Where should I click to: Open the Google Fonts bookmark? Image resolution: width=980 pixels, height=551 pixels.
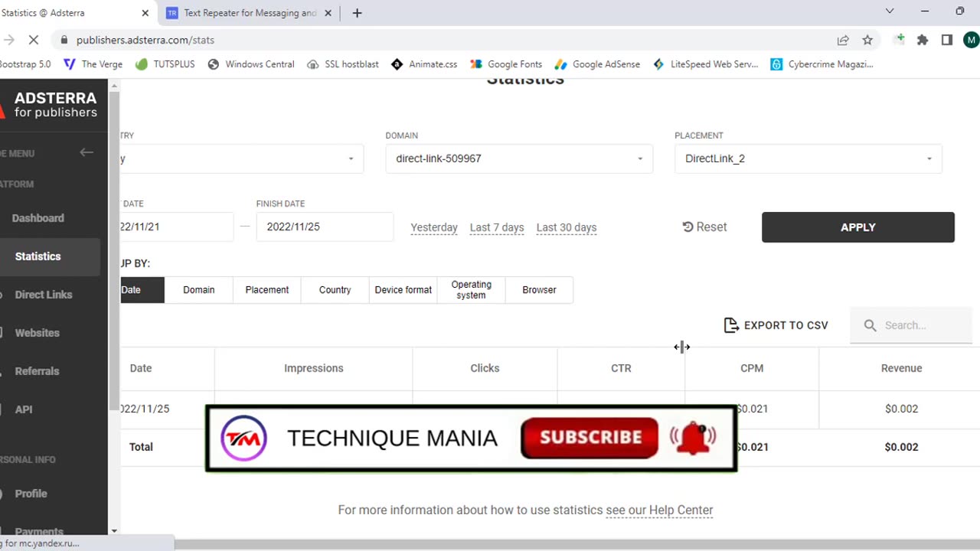pos(506,64)
